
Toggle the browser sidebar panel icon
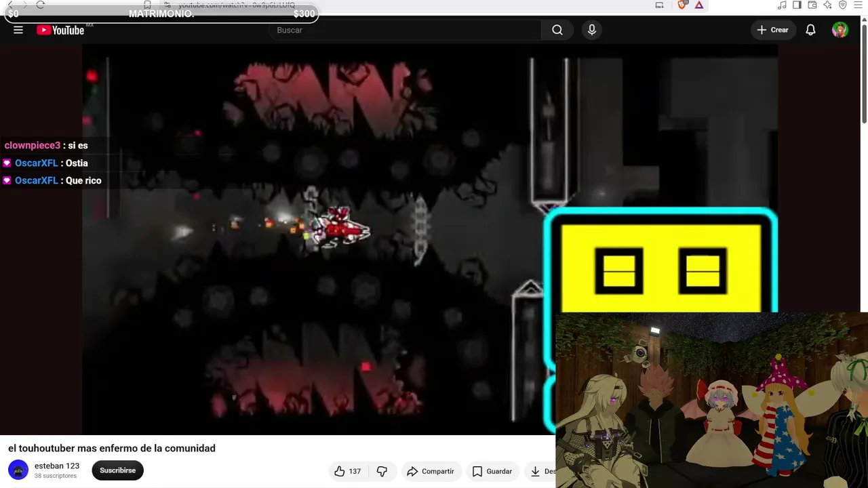tap(797, 5)
